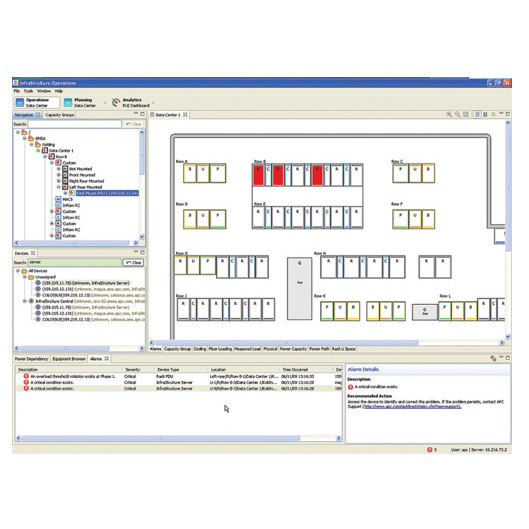Screen dimensions: 529x529
Task: Click the NACS device icon
Action: click(x=58, y=199)
